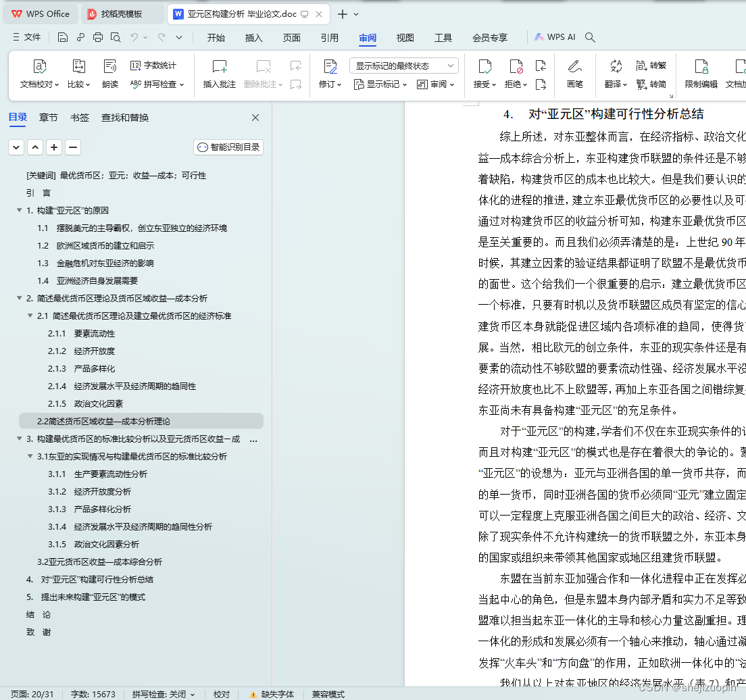Close the navigation pane
The height and width of the screenshot is (700, 746).
pos(255,118)
